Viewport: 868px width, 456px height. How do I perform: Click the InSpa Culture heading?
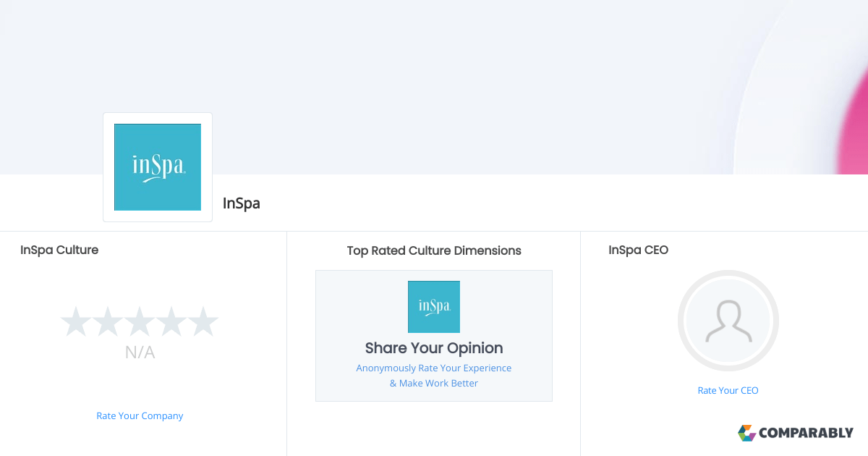click(x=59, y=250)
